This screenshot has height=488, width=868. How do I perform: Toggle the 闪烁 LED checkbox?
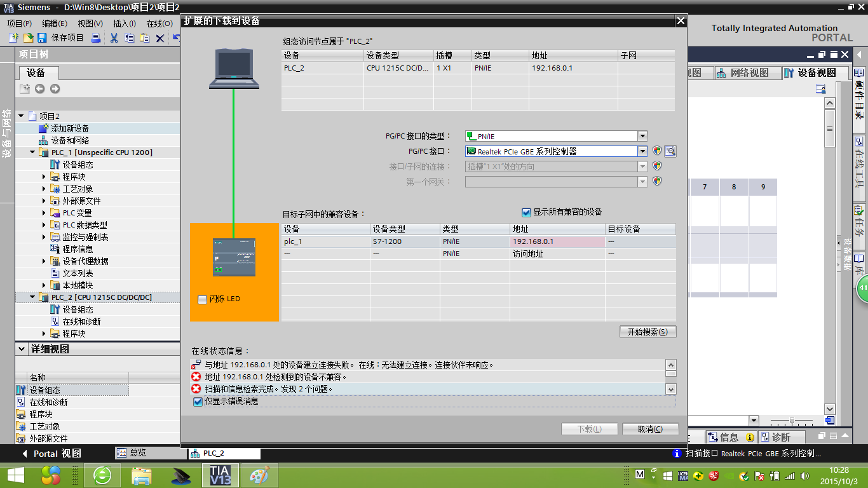coord(203,299)
